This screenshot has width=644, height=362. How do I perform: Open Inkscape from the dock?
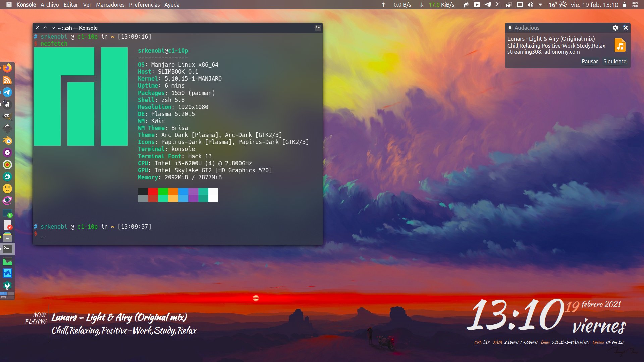click(7, 128)
